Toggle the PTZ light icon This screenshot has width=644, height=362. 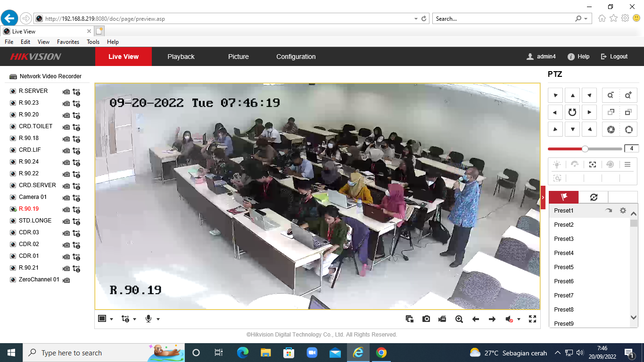(x=557, y=165)
